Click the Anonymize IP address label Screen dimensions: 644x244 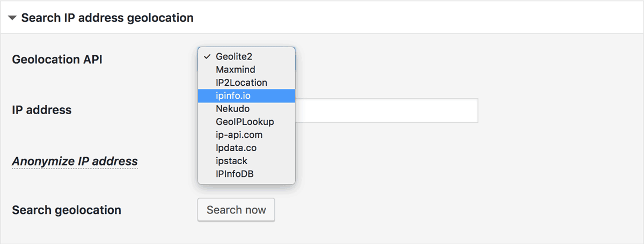click(x=75, y=161)
